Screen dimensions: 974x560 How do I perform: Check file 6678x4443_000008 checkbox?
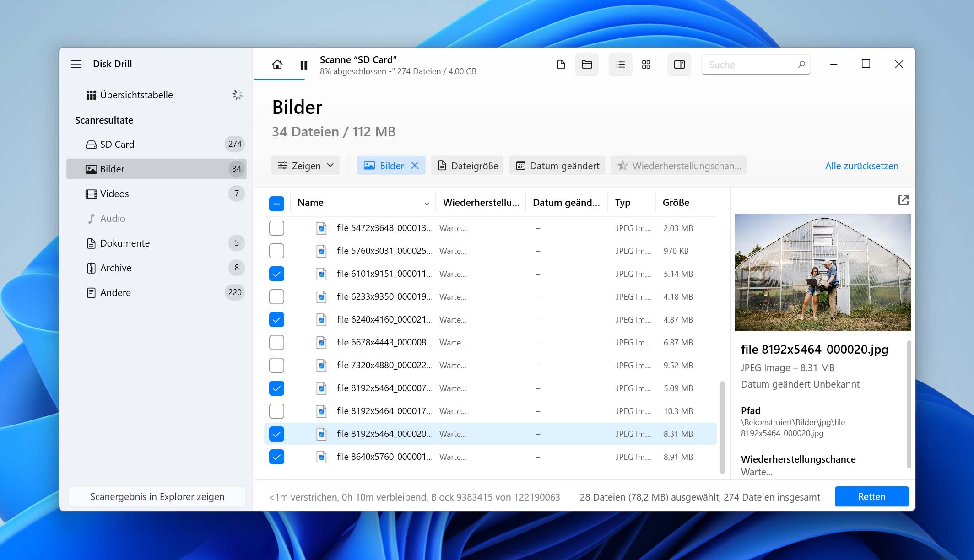pos(276,343)
